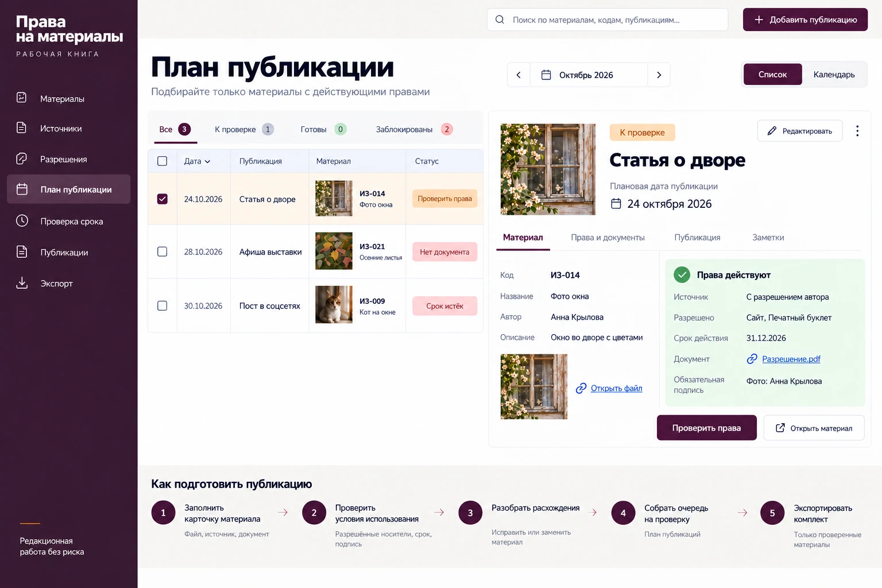Select План публикации in the sidebar

coord(68,189)
